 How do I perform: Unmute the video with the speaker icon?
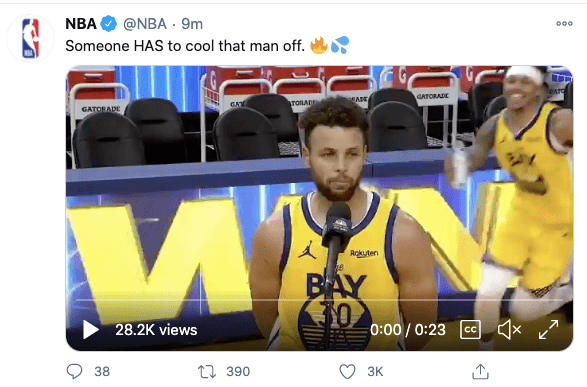tap(509, 330)
